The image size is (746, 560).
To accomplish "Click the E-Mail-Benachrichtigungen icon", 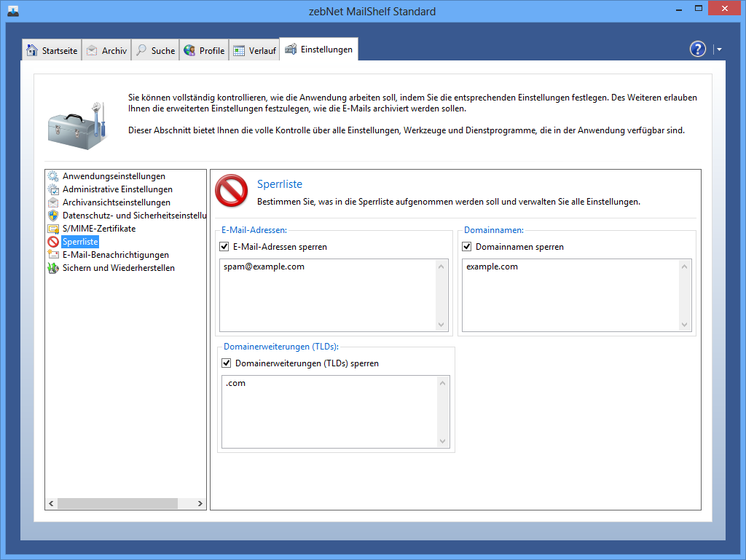I will point(53,255).
